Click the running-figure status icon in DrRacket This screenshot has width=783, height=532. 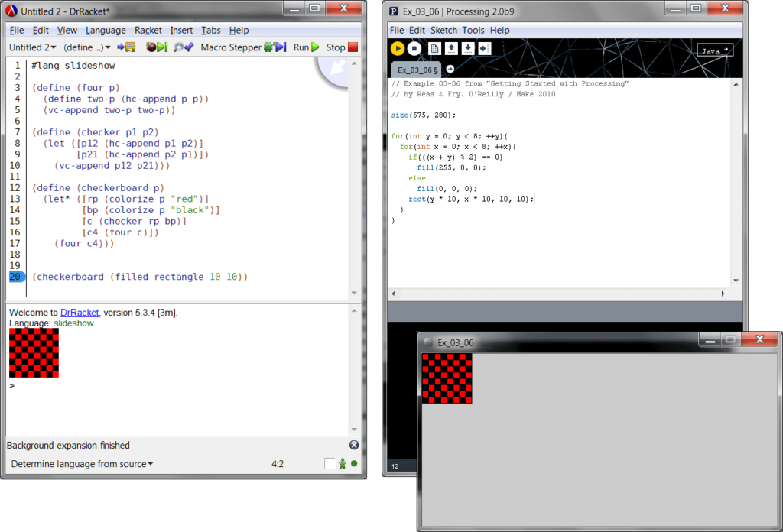click(343, 463)
